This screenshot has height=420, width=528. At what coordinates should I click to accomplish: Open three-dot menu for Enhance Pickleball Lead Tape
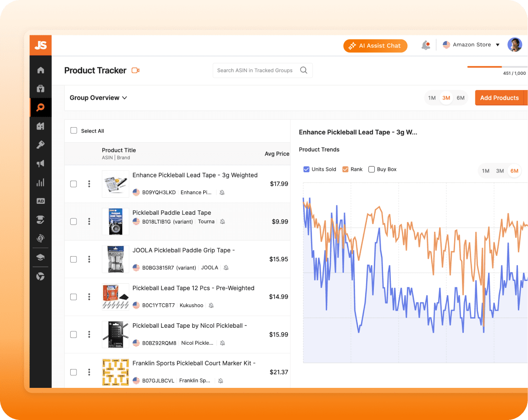(89, 184)
